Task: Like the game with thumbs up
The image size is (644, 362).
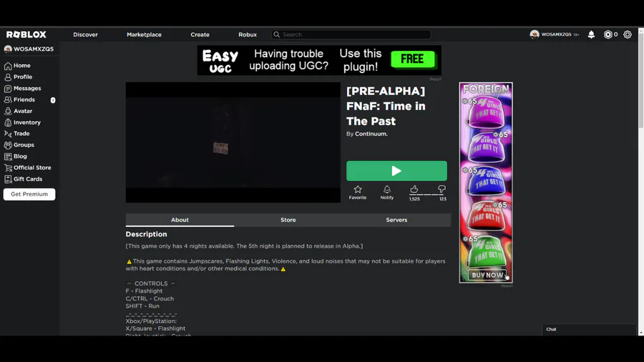Action: [x=414, y=189]
